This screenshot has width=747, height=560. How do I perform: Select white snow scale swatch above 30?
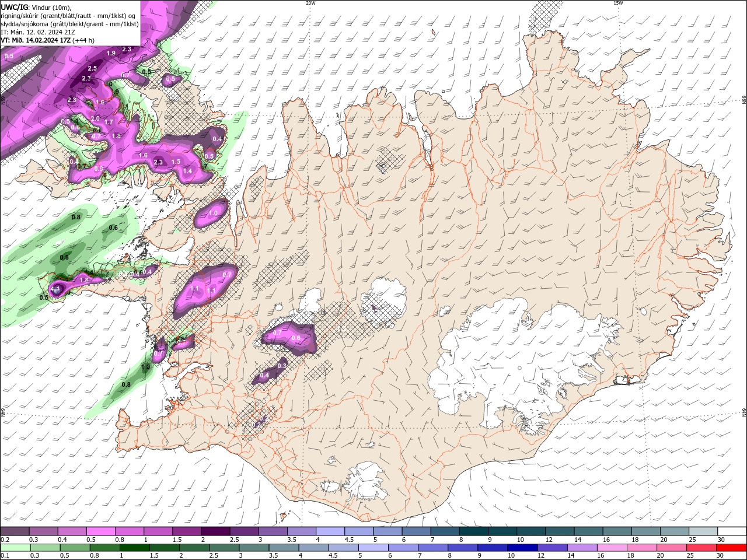pos(731,531)
